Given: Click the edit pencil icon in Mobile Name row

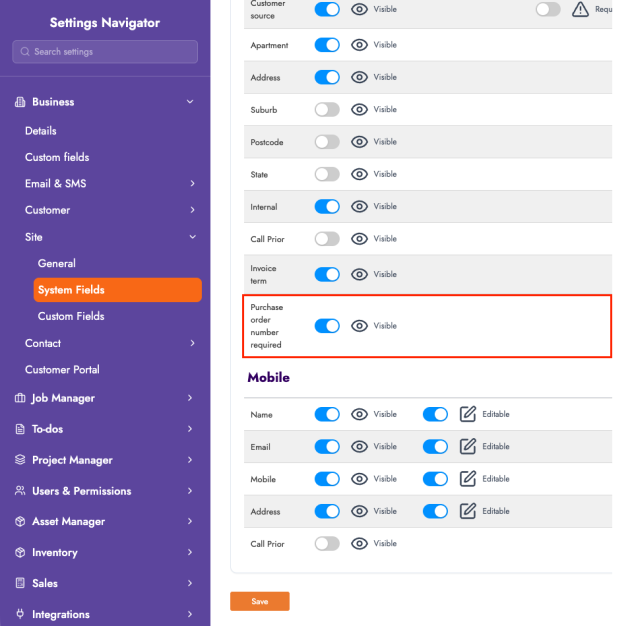Looking at the screenshot, I should click(467, 414).
